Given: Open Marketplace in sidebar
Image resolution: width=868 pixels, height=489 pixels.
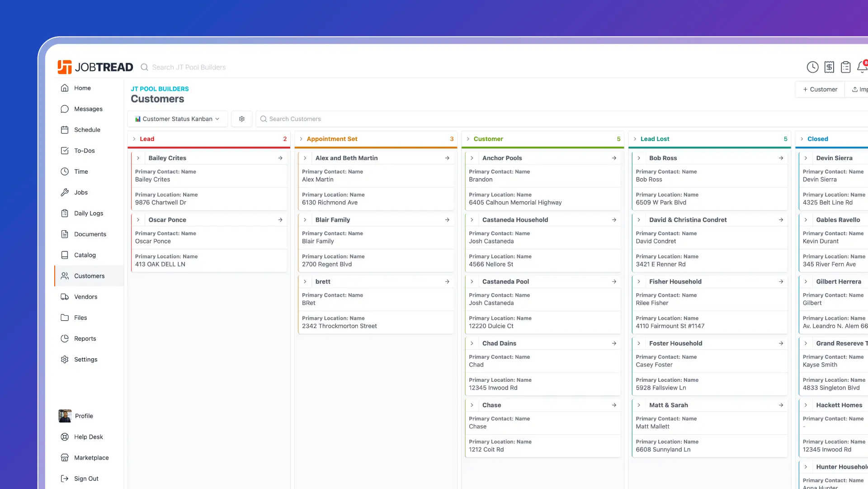Looking at the screenshot, I should pos(89,458).
